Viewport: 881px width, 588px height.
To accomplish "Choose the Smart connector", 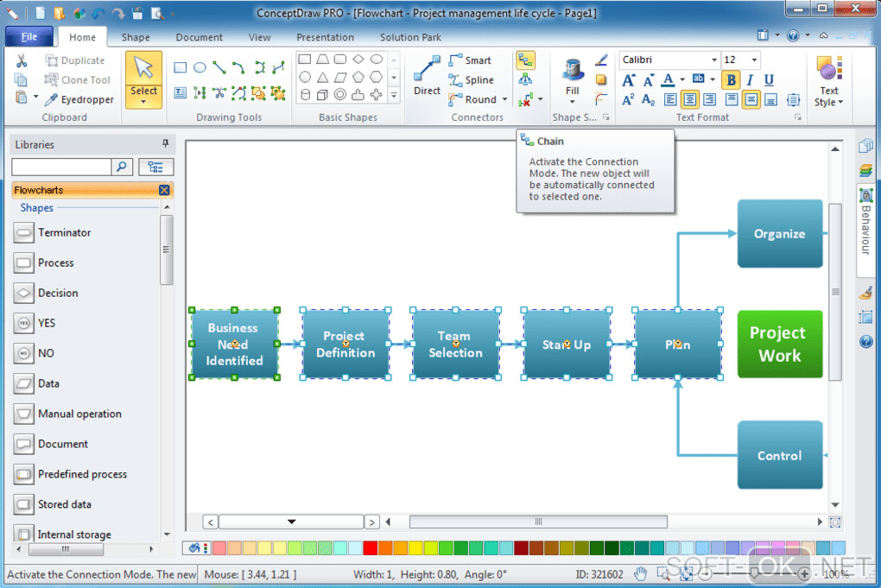I will pyautogui.click(x=470, y=60).
